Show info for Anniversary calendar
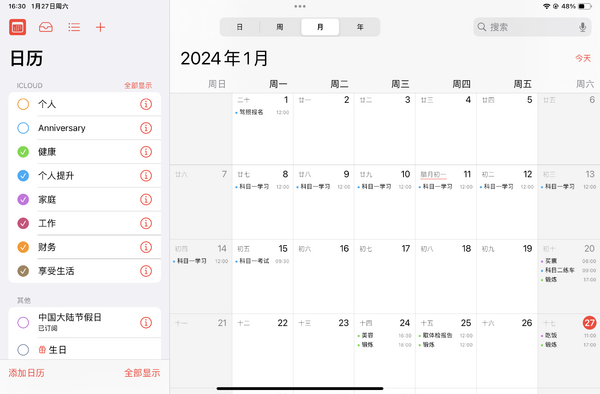This screenshot has width=600, height=394. pyautogui.click(x=146, y=128)
